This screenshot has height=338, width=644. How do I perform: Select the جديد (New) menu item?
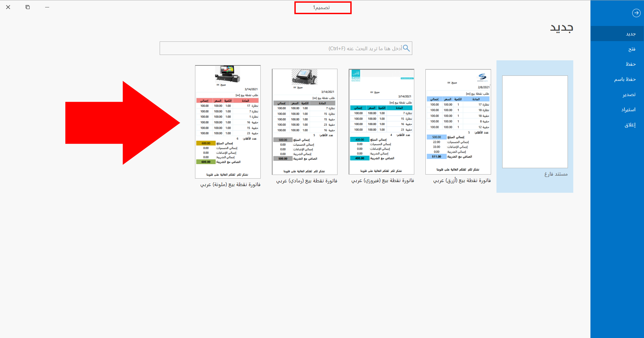[631, 34]
